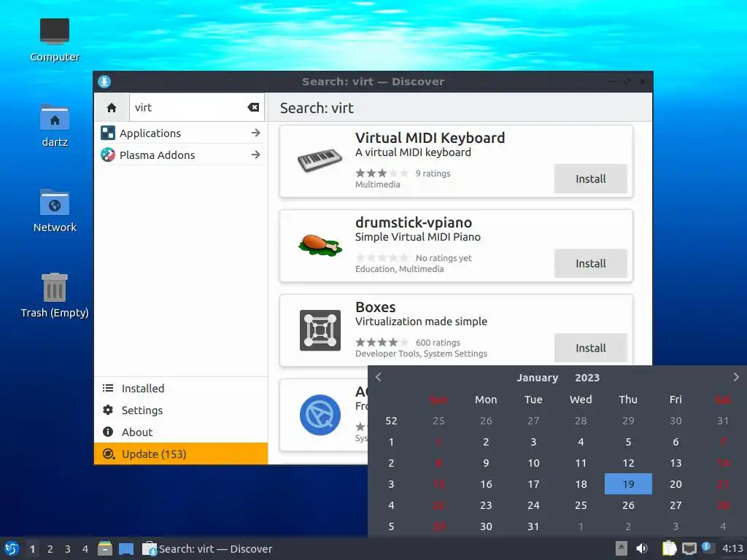This screenshot has height=560, width=747.
Task: Click the show desktop panel icon
Action: pyautogui.click(x=126, y=549)
